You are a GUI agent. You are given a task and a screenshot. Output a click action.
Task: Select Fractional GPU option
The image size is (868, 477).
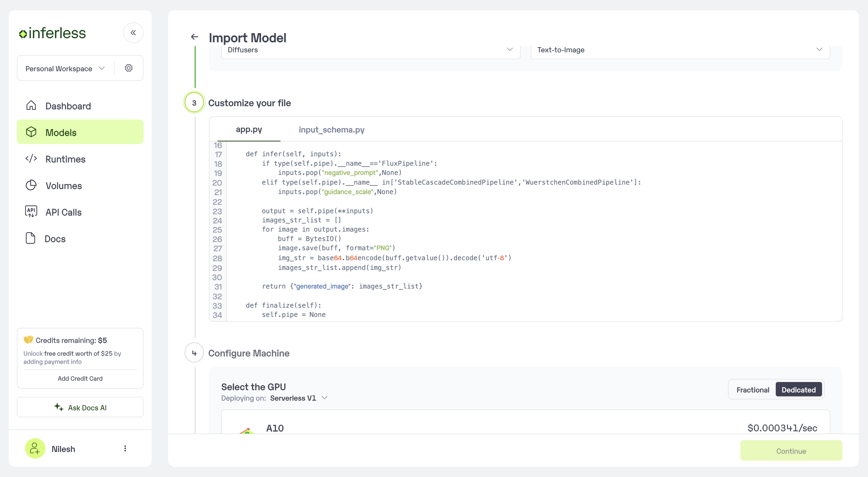click(x=753, y=390)
